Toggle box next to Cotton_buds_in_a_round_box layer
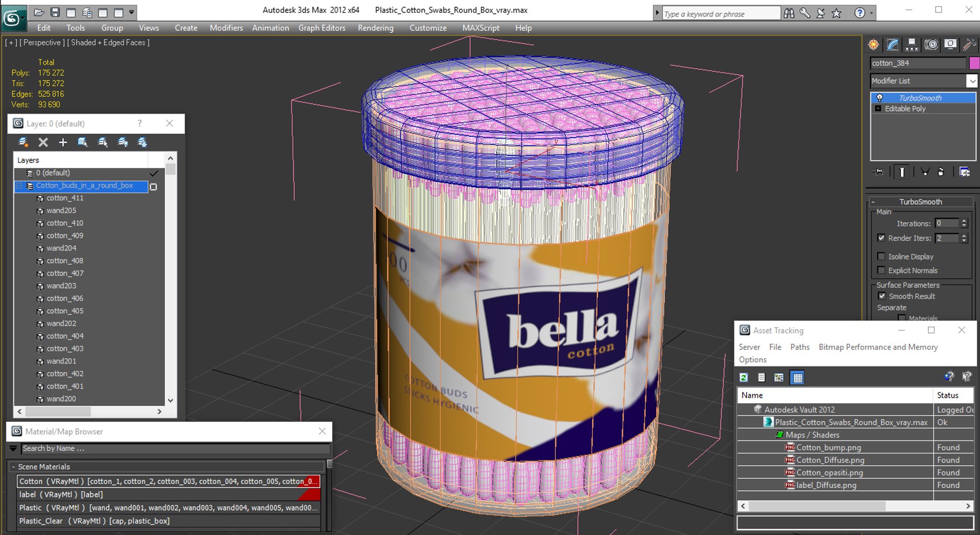Viewport: 980px width, 535px height. point(154,187)
